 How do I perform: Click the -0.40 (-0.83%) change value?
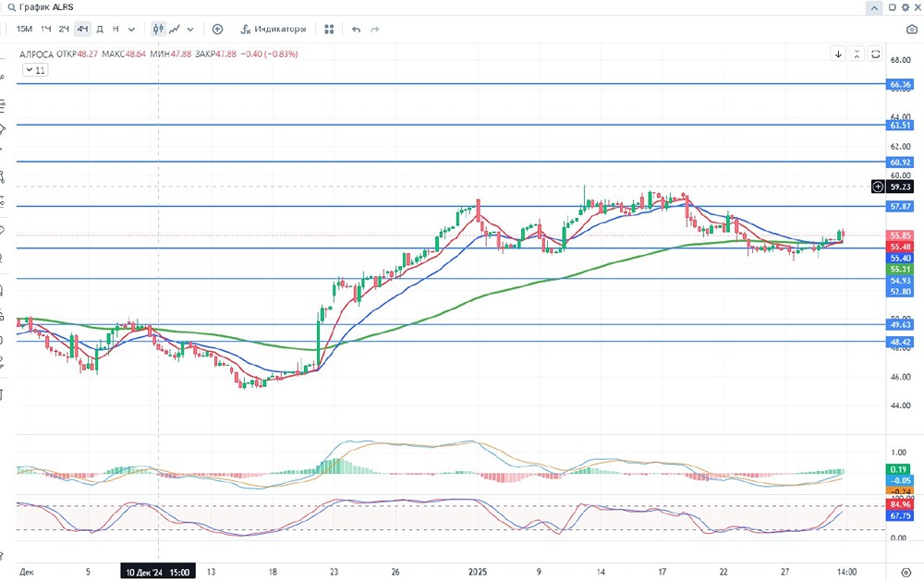(x=269, y=54)
